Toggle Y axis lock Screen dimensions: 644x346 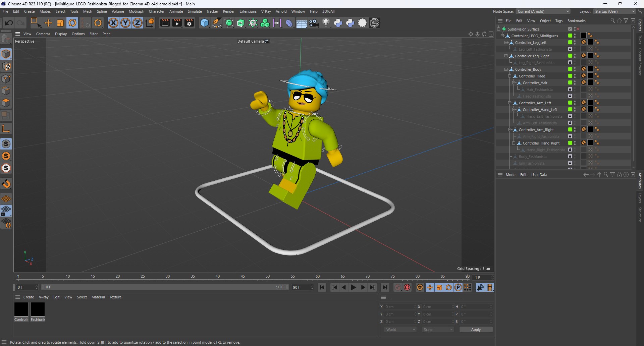(x=125, y=23)
